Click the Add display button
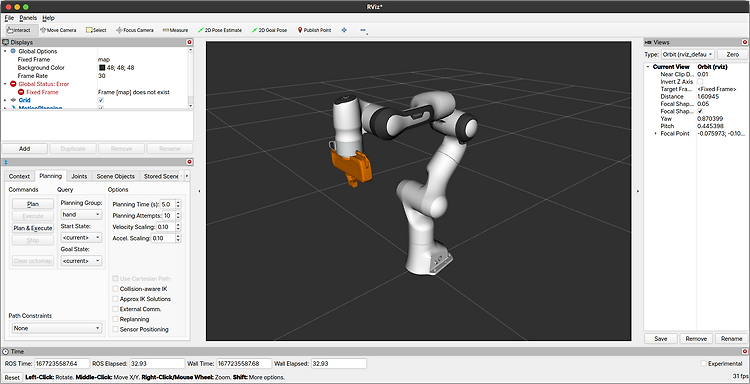 [x=24, y=149]
